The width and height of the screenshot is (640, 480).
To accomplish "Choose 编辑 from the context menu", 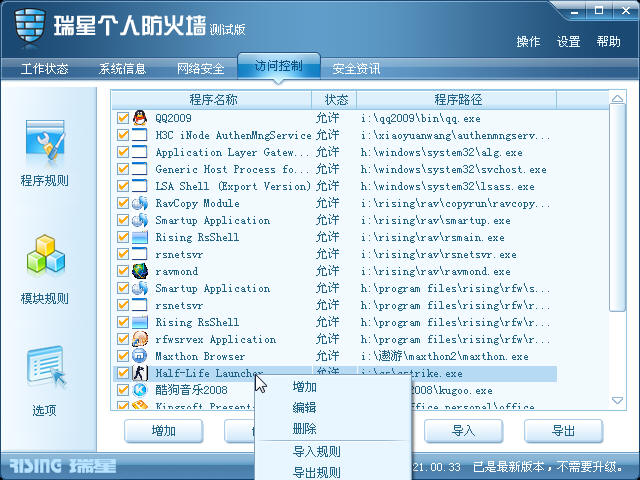I will (x=304, y=407).
